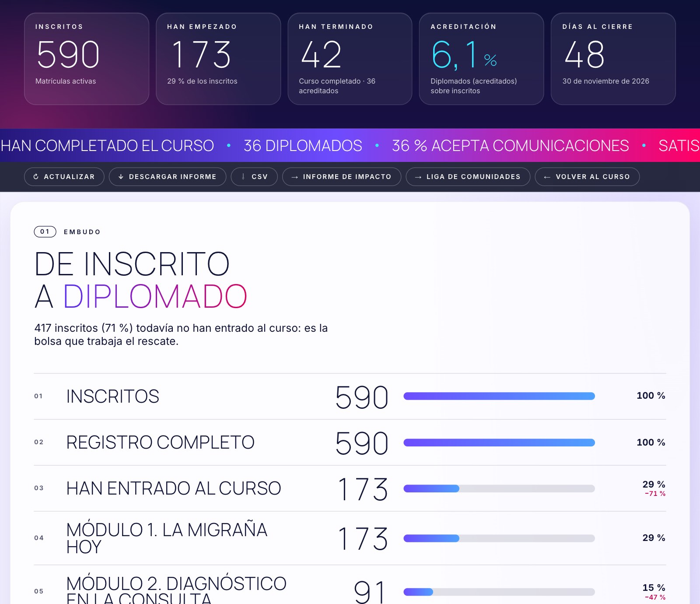Click the 417 inscritos description paragraph
This screenshot has height=604, width=700.
click(x=181, y=334)
